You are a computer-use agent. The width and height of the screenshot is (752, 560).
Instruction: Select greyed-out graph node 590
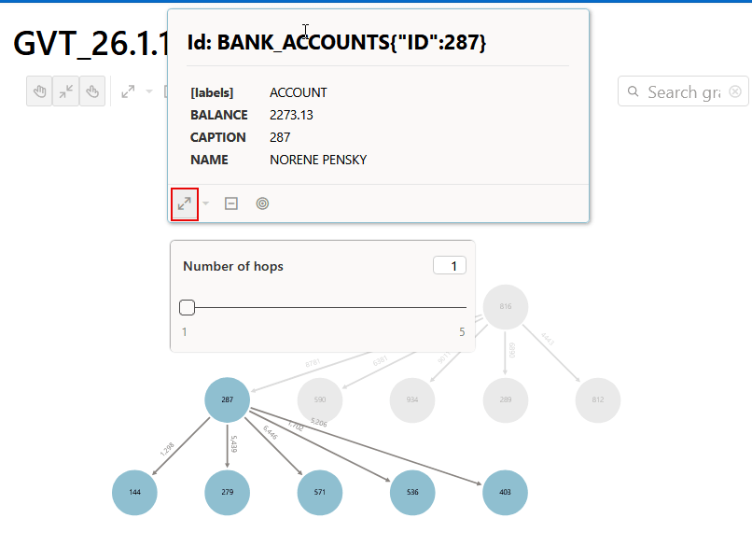coord(320,399)
